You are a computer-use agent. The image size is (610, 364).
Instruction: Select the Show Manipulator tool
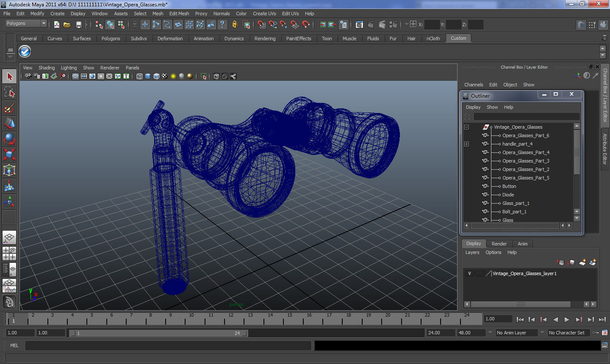pyautogui.click(x=9, y=201)
